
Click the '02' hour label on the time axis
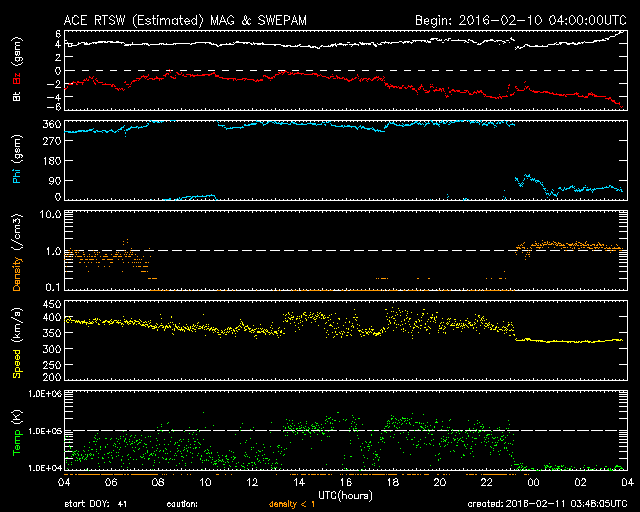580,483
